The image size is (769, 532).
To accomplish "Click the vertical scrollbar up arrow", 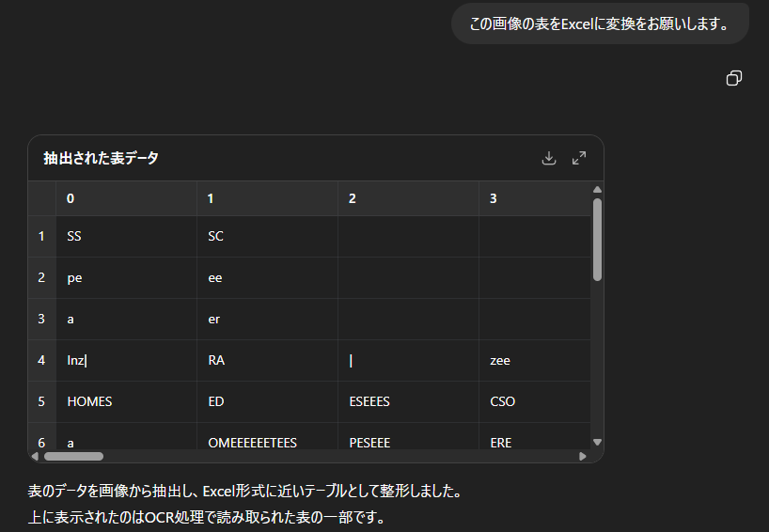I will point(597,190).
